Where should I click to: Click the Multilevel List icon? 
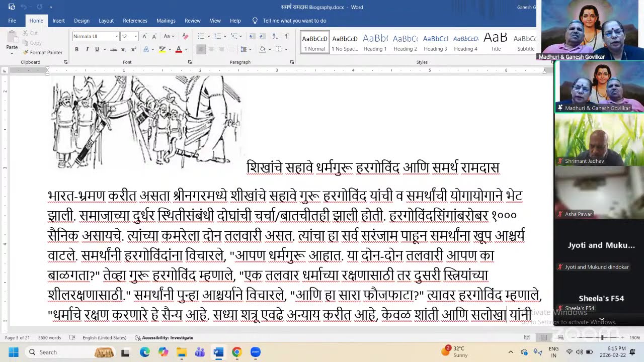pyautogui.click(x=234, y=36)
